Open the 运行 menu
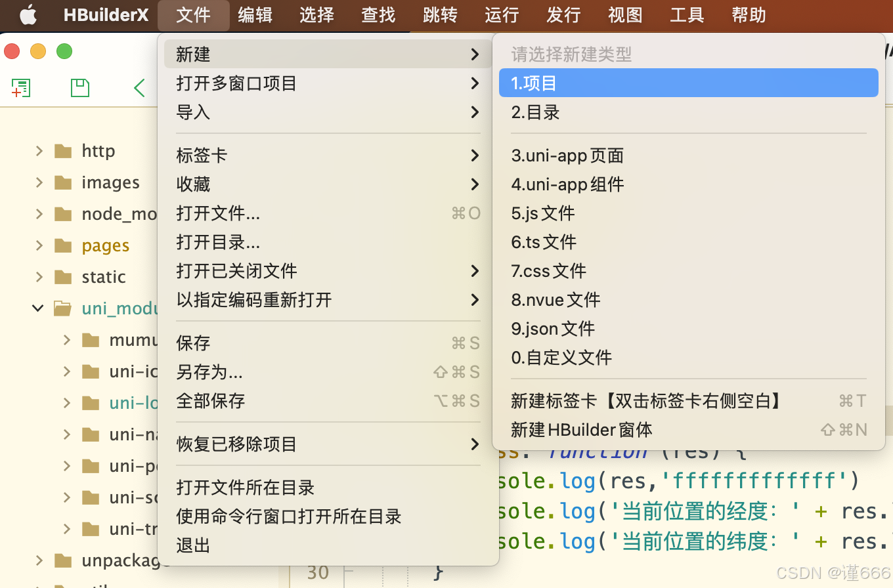Viewport: 893px width, 588px height. pos(502,14)
